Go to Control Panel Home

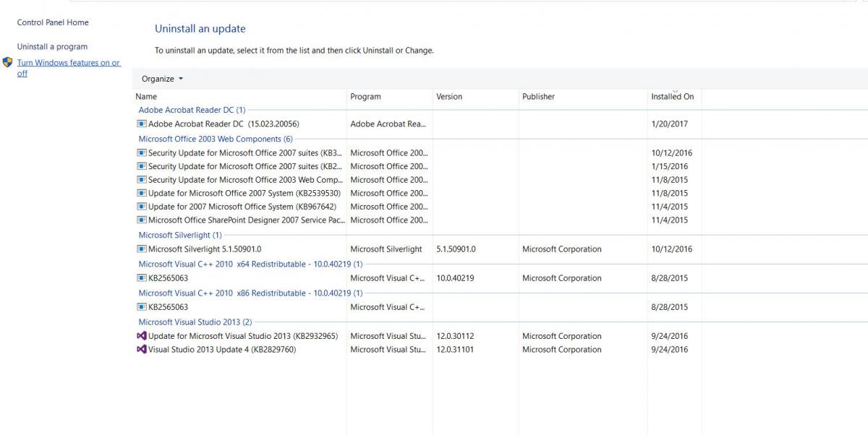tap(53, 22)
